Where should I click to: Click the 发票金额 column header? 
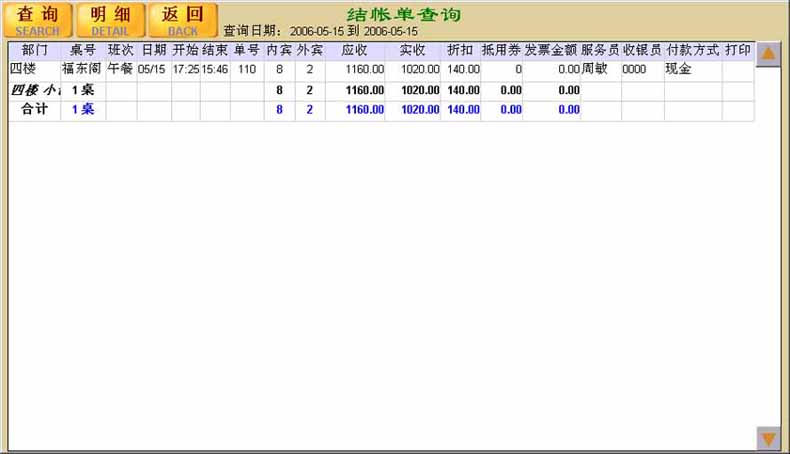pos(551,50)
